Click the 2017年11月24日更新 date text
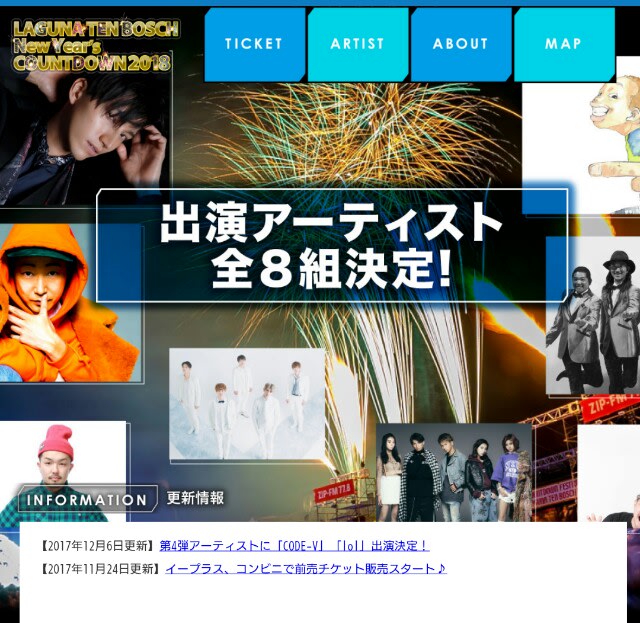This screenshot has height=623, width=640. point(101,568)
